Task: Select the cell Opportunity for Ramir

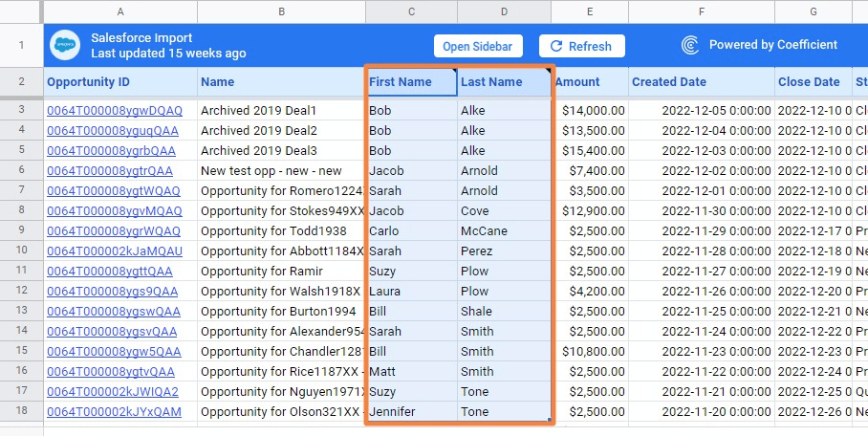Action: [281, 271]
